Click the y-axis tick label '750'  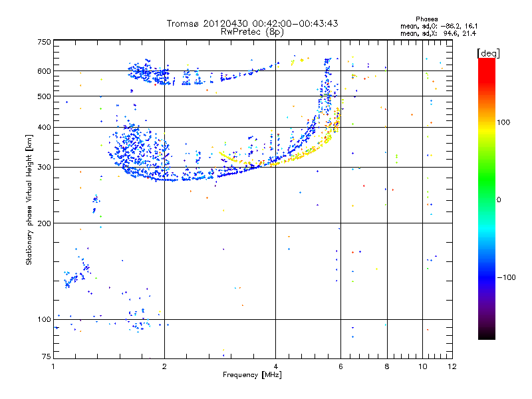coord(44,42)
